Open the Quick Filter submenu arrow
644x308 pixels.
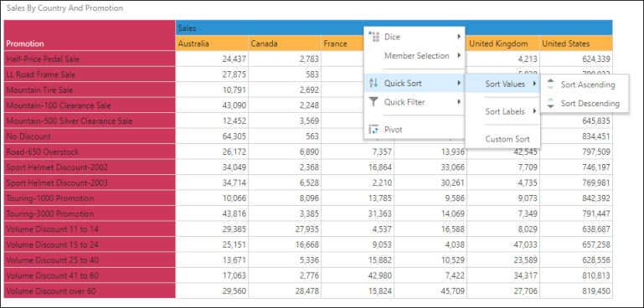click(458, 102)
